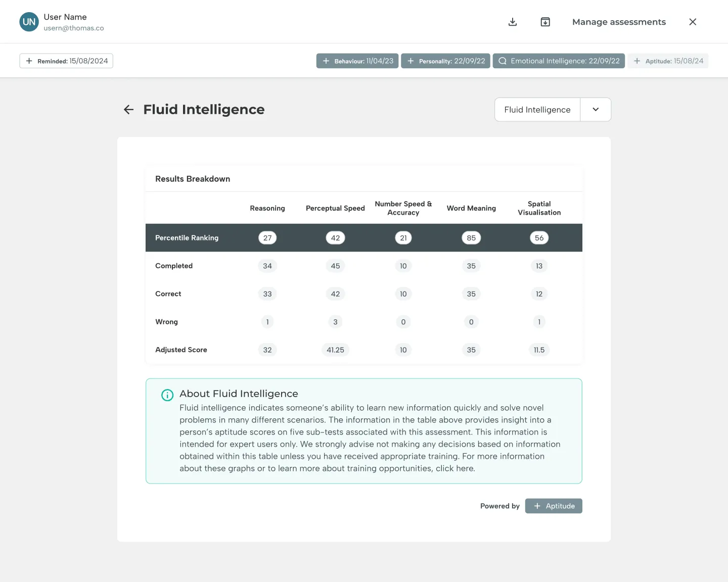Click the Correct value 12 for Spatial Visualisation

point(539,294)
